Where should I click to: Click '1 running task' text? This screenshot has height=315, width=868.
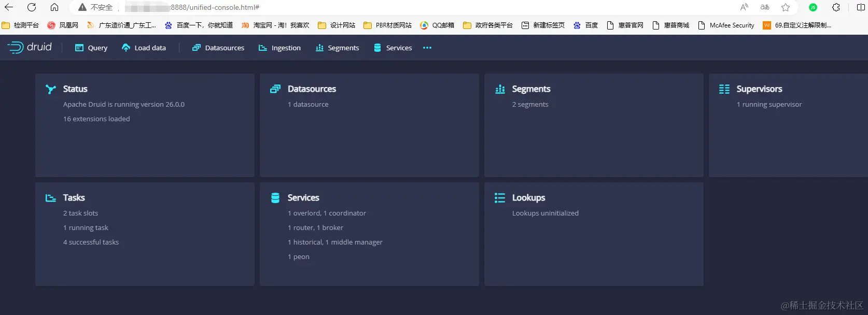tap(86, 227)
